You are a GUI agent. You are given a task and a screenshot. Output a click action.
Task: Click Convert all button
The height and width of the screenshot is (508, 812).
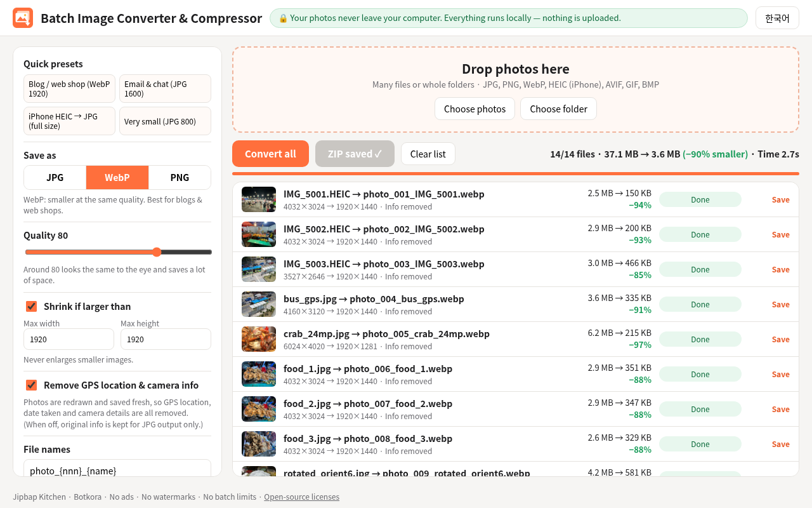pyautogui.click(x=270, y=154)
